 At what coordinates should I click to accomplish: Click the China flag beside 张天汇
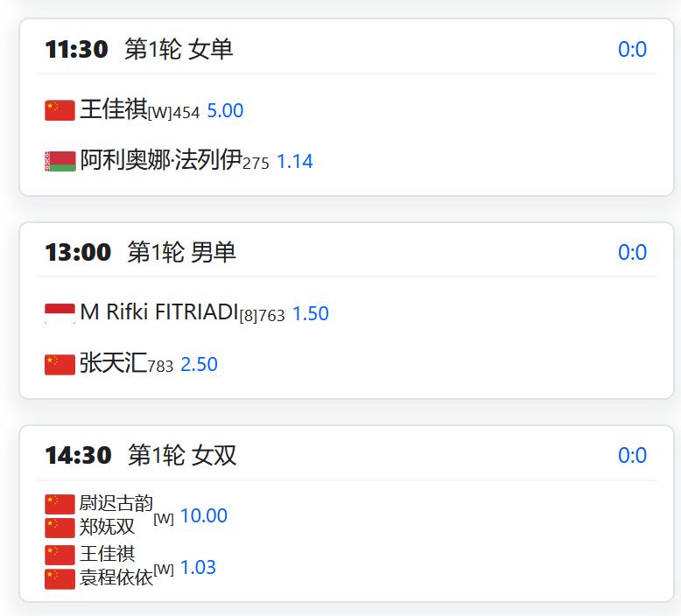60,364
